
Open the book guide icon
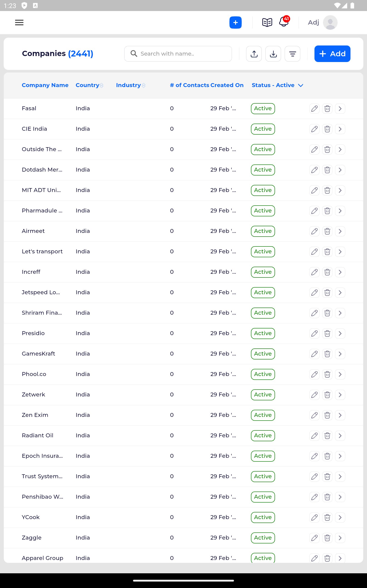267,23
